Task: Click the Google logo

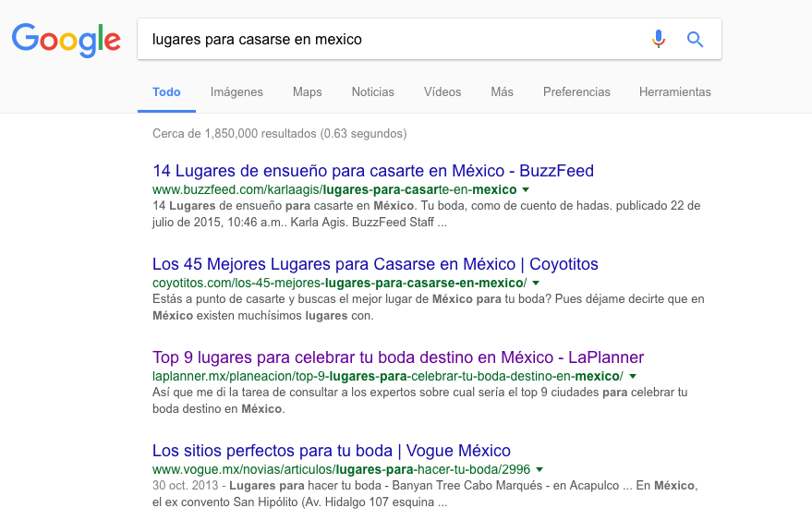Action: point(66,40)
